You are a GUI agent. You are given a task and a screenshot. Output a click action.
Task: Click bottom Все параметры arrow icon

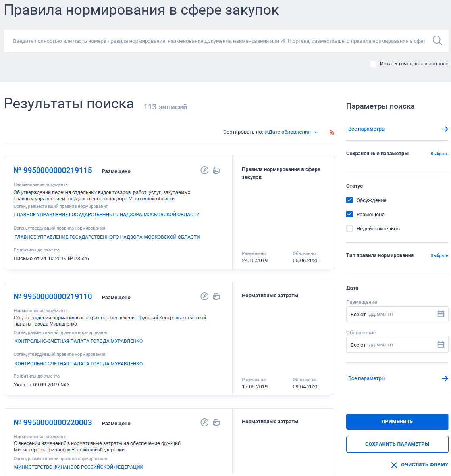445,378
